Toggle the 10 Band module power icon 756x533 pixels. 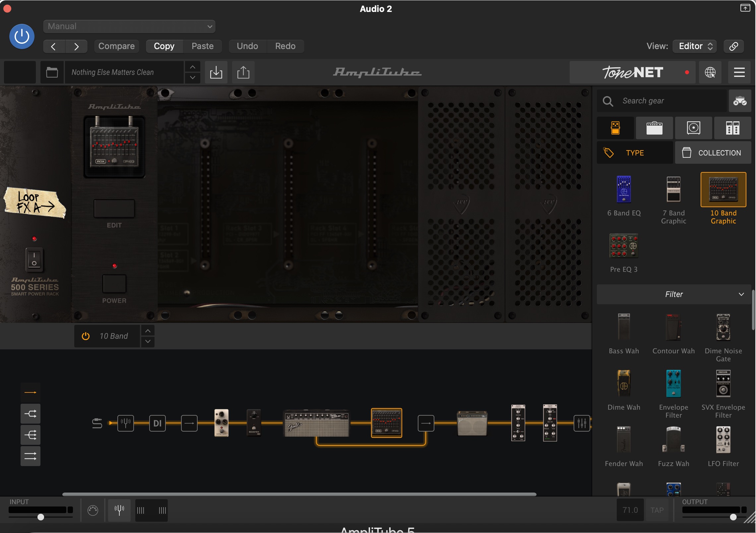click(x=86, y=336)
